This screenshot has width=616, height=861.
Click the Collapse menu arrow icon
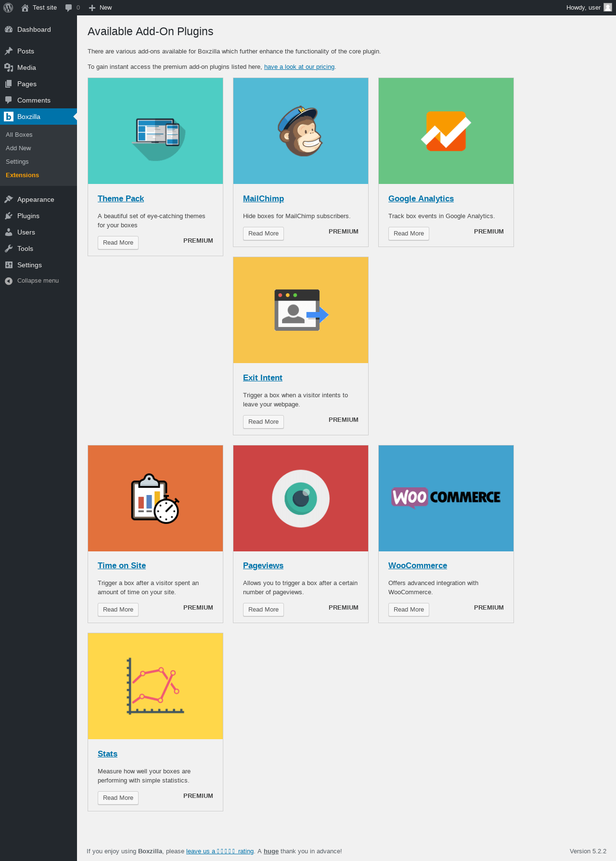[x=9, y=281]
